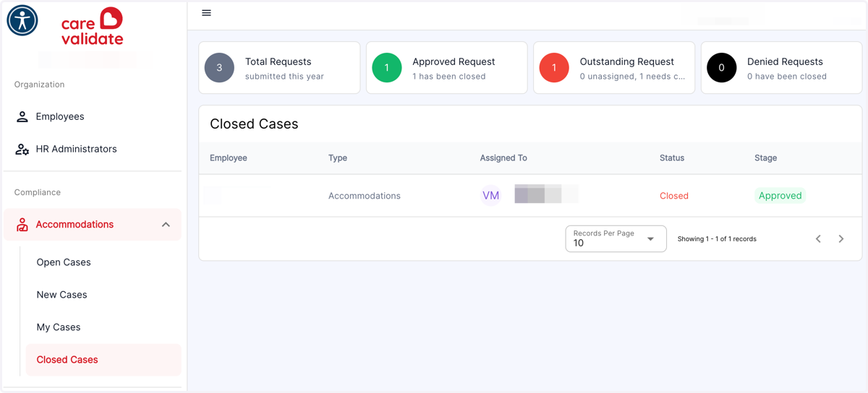Click the Status column header
Image resolution: width=868 pixels, height=393 pixels.
click(672, 158)
